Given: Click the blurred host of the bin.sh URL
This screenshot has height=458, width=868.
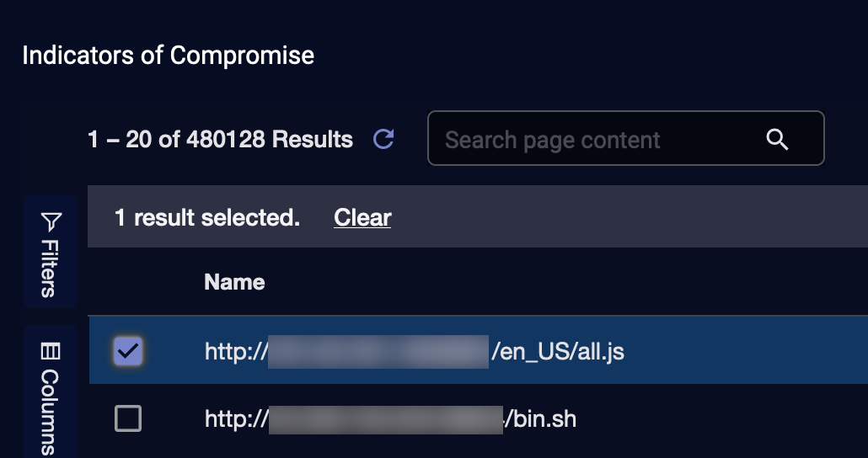Looking at the screenshot, I should point(386,418).
